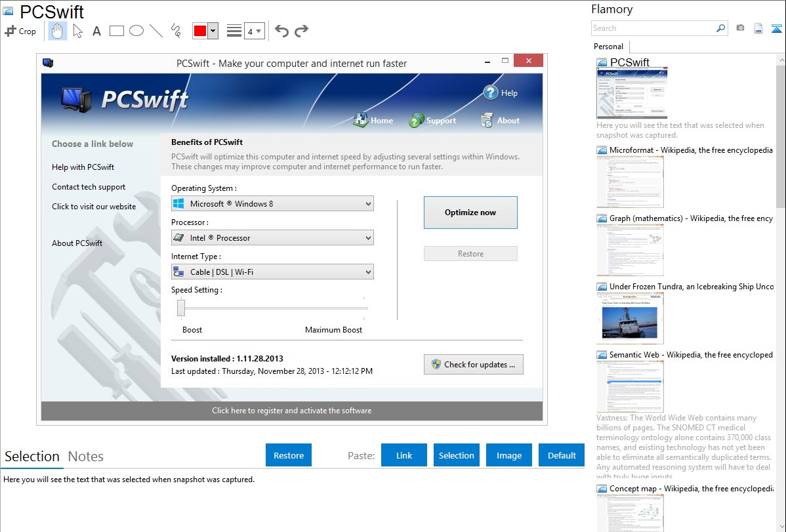Paste as Image

[508, 455]
